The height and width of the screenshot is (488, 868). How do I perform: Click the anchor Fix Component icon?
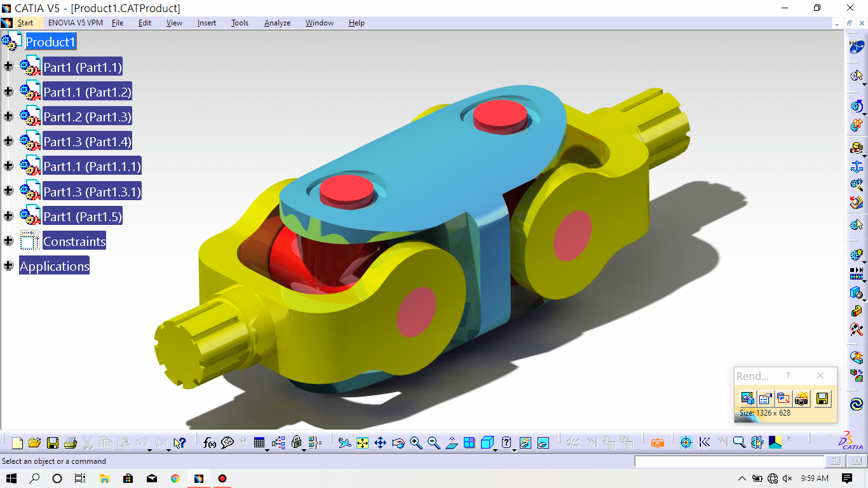857,166
